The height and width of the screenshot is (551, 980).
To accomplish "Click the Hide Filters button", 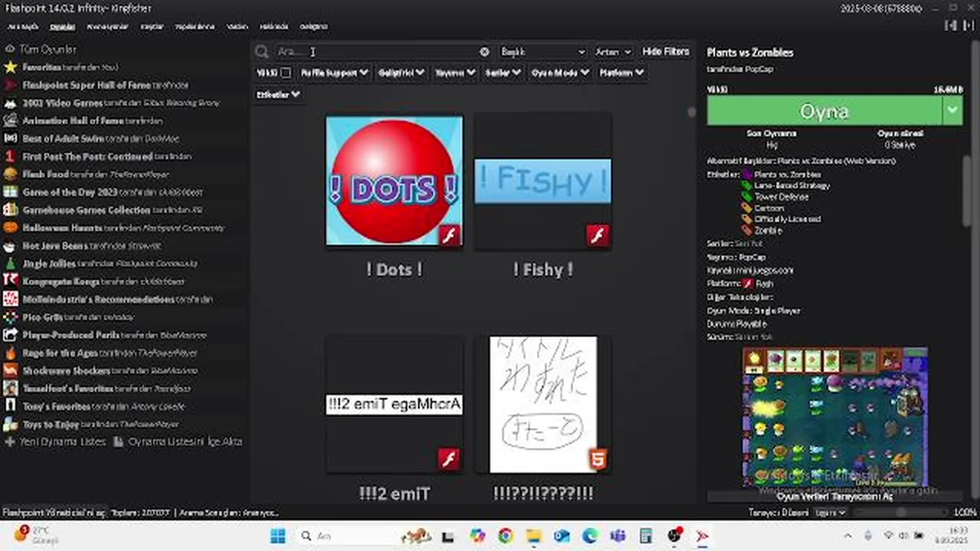I will [x=665, y=51].
